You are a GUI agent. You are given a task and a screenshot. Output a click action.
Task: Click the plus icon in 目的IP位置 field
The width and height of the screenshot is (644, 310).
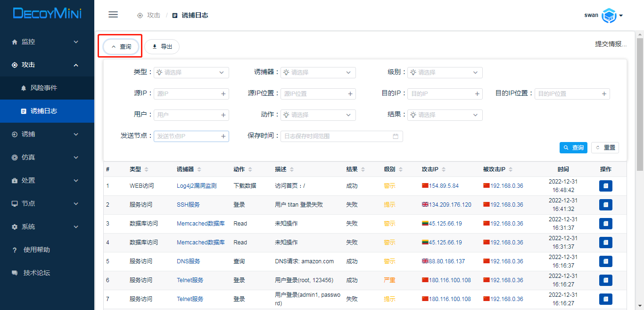[x=604, y=94]
